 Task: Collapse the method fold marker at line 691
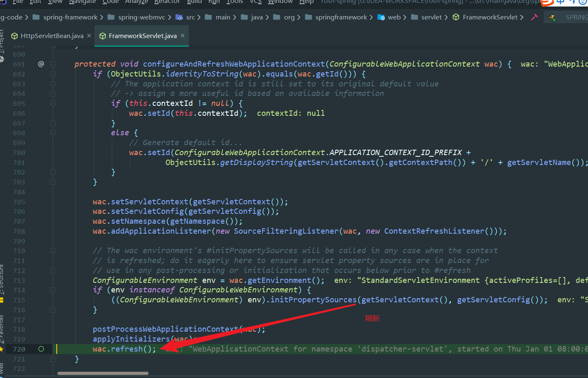click(x=53, y=64)
